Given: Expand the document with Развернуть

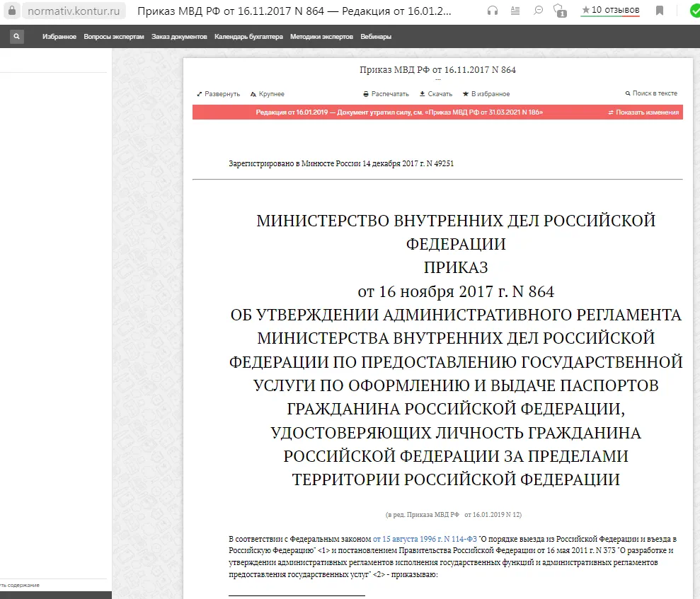Looking at the screenshot, I should pos(219,94).
